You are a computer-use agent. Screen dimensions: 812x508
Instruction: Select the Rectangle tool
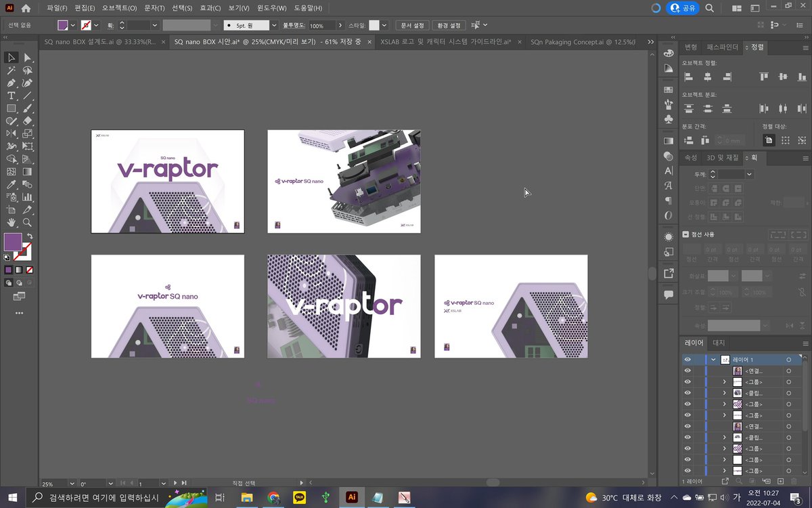(12, 108)
